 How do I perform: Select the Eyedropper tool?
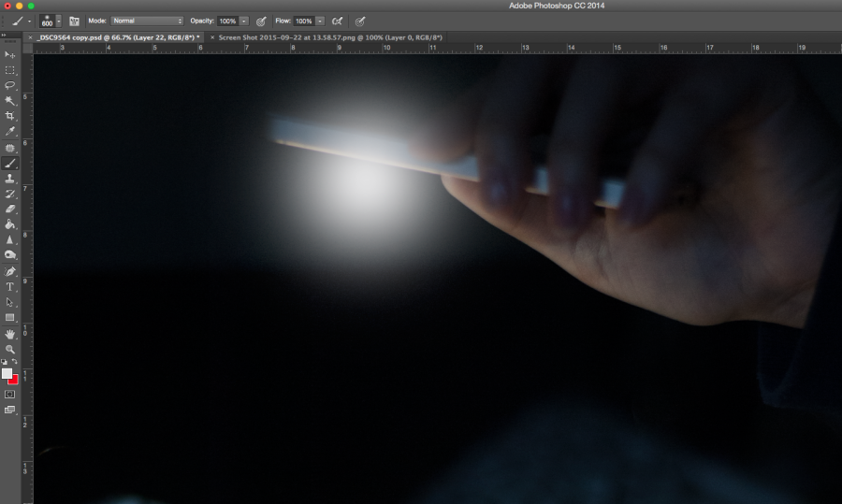[9, 132]
